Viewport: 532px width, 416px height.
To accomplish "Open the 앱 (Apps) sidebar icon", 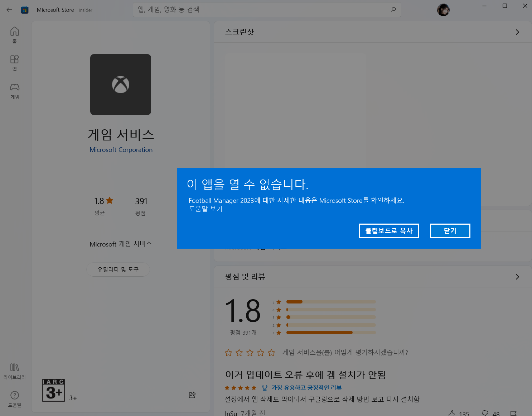I will 15,63.
